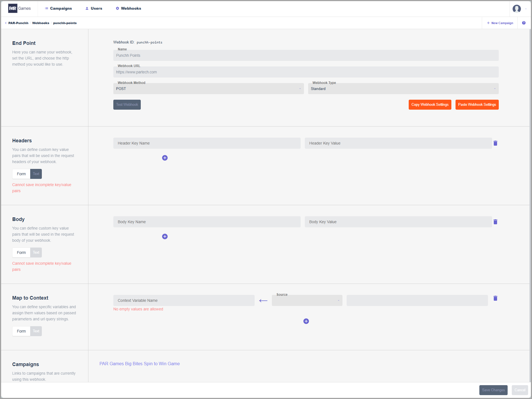Click the Webhook URL input field
532x399 pixels.
[x=306, y=72]
